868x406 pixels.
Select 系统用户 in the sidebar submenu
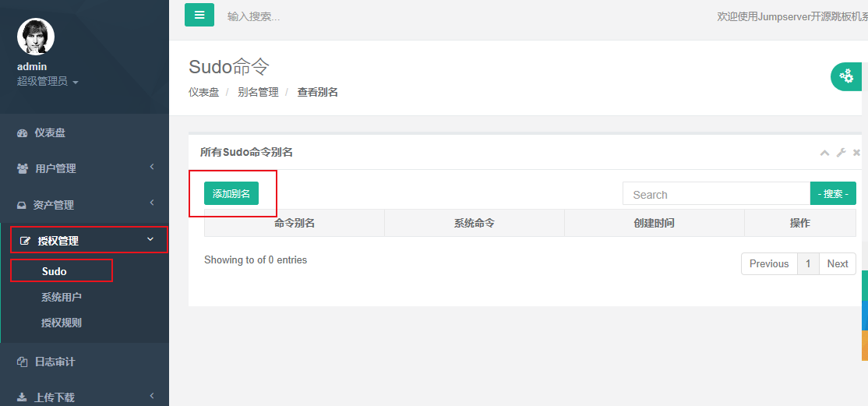(62, 297)
